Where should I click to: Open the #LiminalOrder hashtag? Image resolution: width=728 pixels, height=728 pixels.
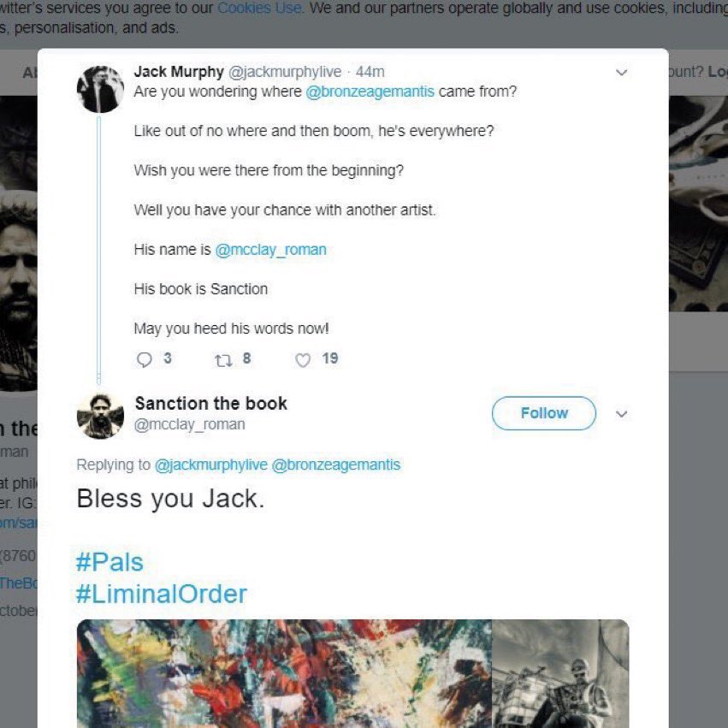(161, 594)
